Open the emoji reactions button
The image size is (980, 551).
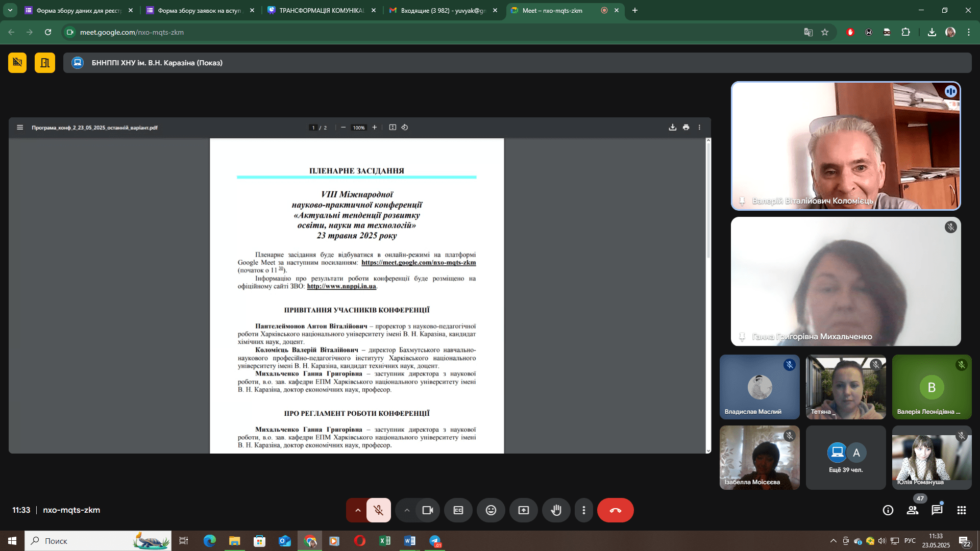tap(491, 510)
